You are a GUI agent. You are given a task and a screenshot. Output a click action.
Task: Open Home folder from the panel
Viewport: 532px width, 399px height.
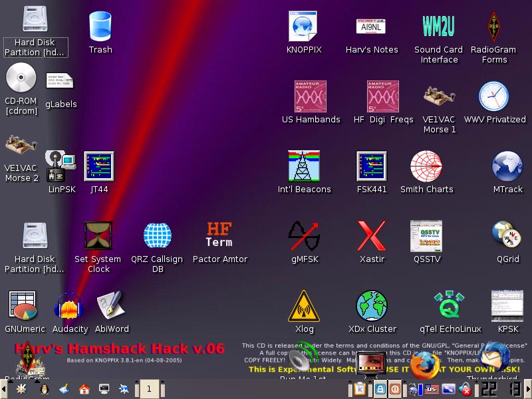click(x=84, y=389)
